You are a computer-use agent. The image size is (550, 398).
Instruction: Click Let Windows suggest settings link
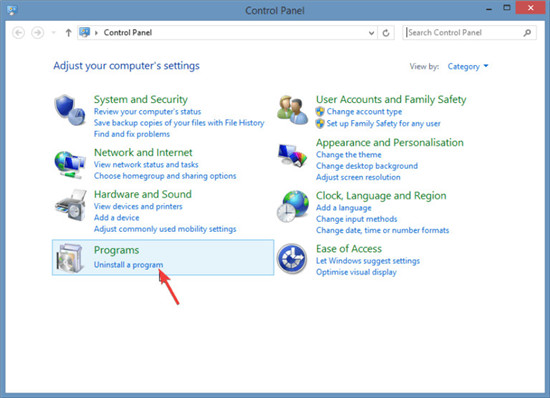pyautogui.click(x=368, y=261)
